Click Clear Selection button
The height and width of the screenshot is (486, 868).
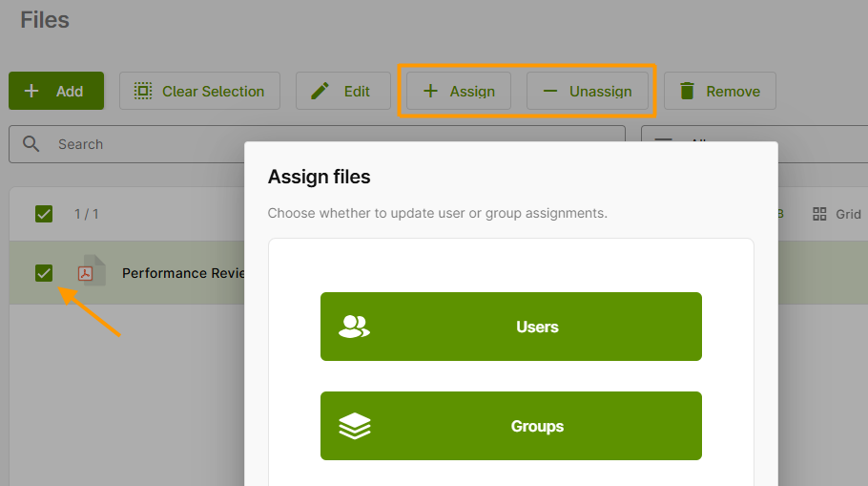200,91
